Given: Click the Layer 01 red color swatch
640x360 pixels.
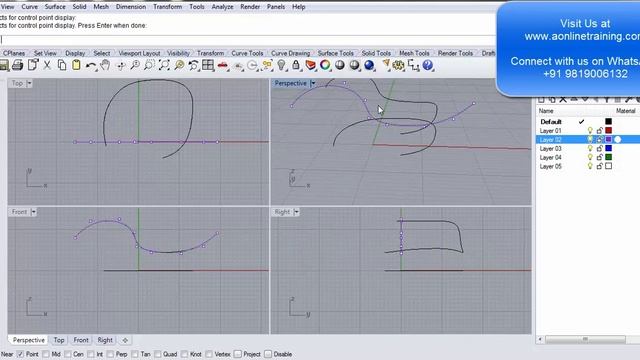Looking at the screenshot, I should 609,131.
